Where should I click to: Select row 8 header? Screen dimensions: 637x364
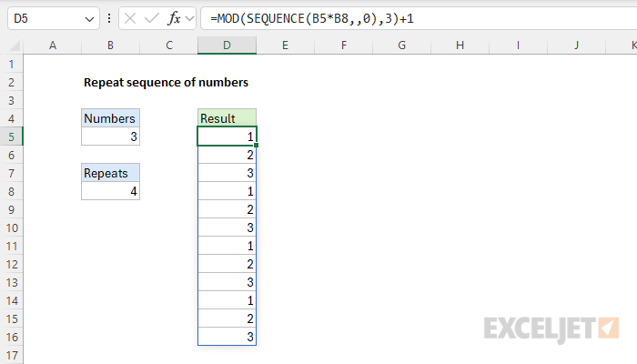pos(11,191)
